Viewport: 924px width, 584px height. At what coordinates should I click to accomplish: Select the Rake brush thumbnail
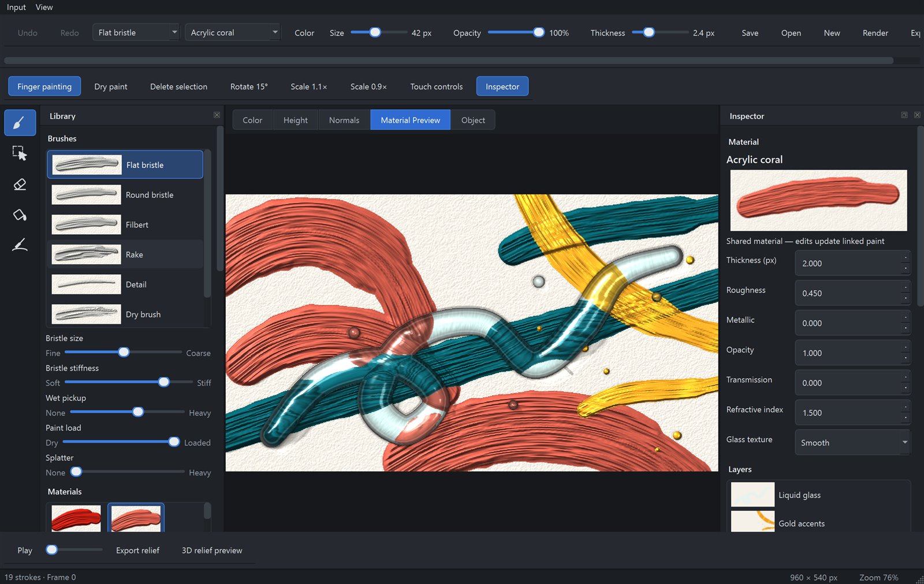[x=86, y=254]
